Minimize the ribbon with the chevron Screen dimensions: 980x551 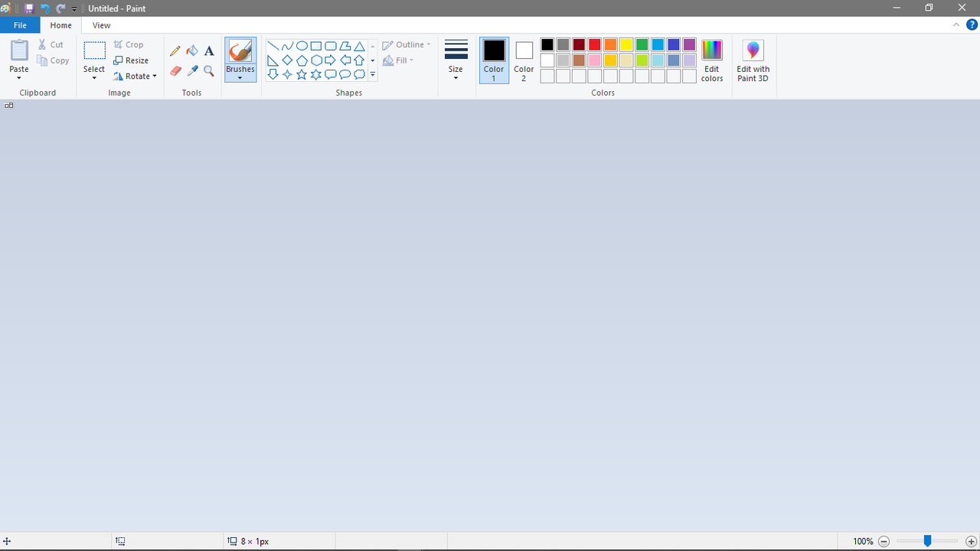coord(956,24)
